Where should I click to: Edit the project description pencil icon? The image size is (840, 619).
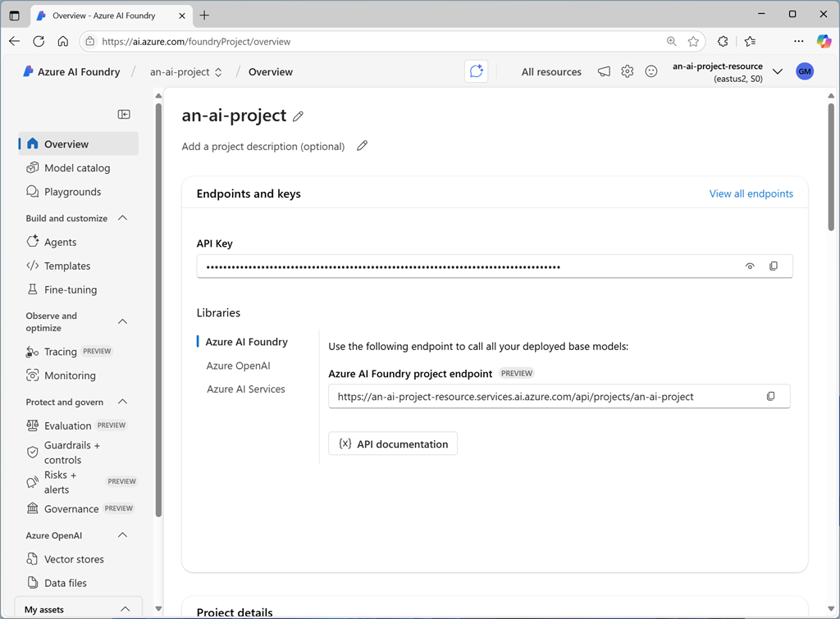pos(363,146)
